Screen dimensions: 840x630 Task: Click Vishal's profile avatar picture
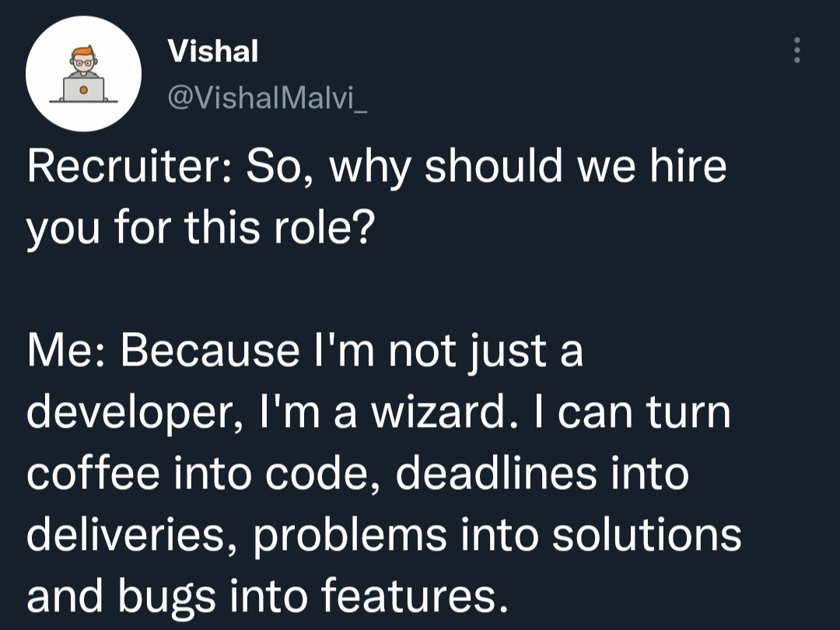pyautogui.click(x=83, y=73)
